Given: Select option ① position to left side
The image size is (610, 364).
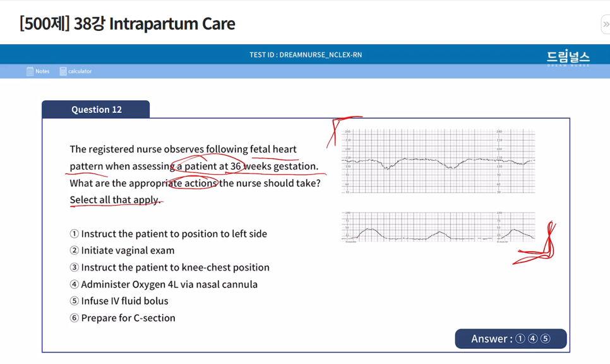Looking at the screenshot, I should (169, 233).
